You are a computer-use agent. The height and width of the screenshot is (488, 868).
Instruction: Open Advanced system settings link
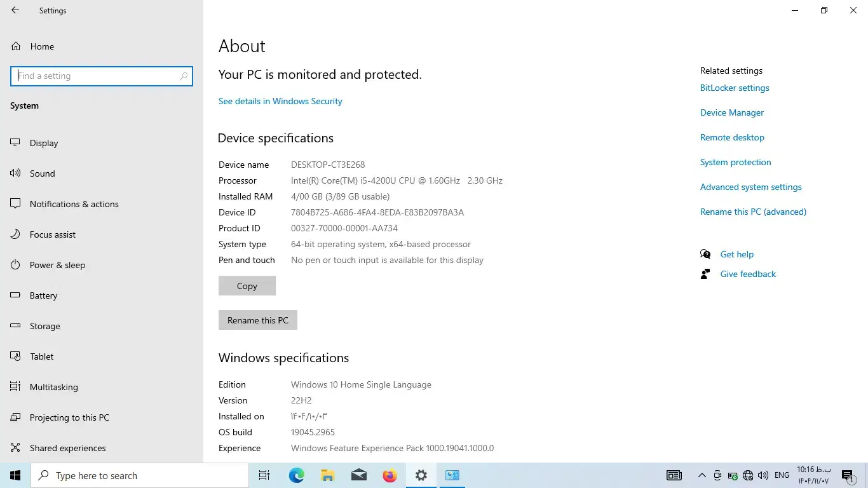pyautogui.click(x=751, y=187)
